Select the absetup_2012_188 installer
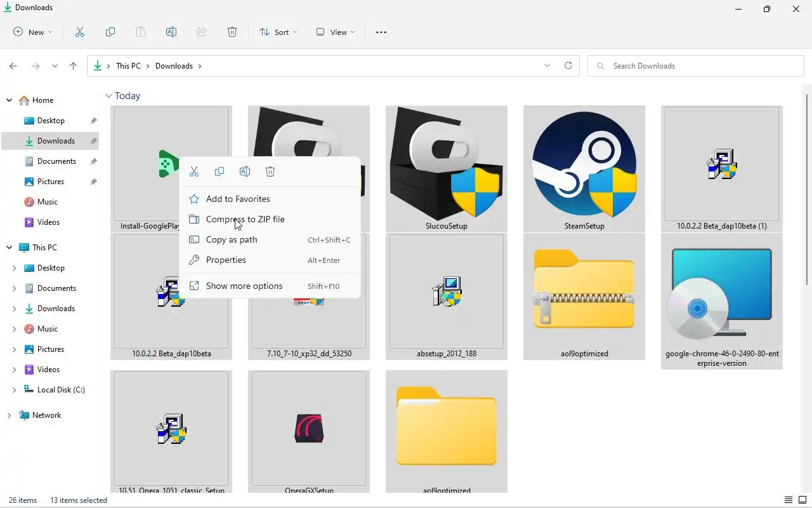This screenshot has width=812, height=508. tap(447, 296)
